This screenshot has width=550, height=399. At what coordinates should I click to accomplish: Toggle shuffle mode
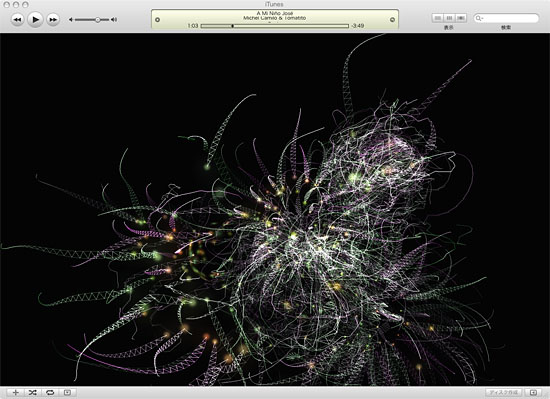coord(33,393)
